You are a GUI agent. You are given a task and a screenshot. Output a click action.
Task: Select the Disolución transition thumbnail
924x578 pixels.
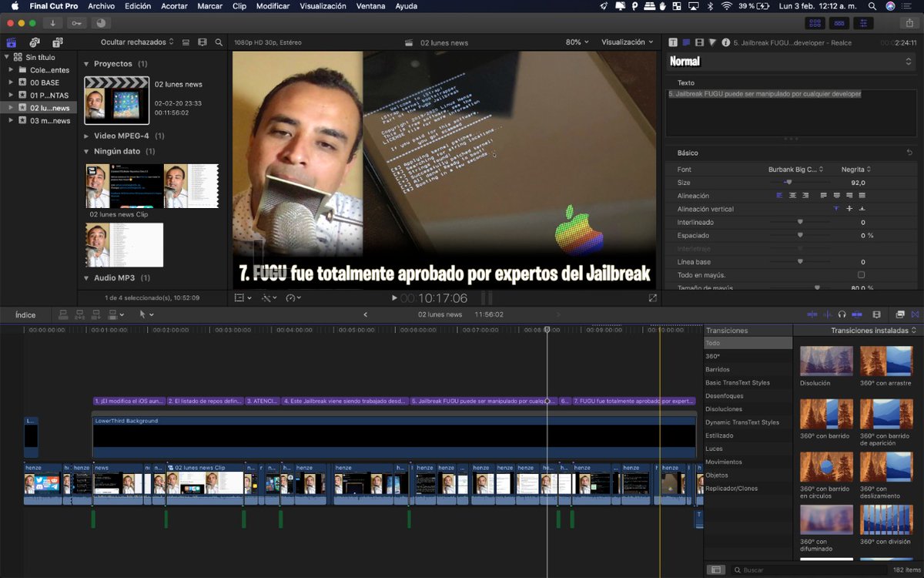pyautogui.click(x=826, y=361)
